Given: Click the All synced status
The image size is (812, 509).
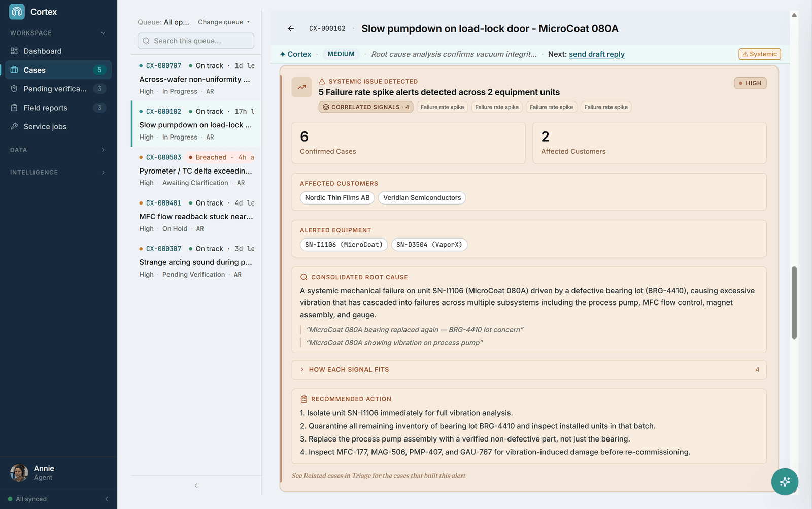Looking at the screenshot, I should pyautogui.click(x=27, y=499).
